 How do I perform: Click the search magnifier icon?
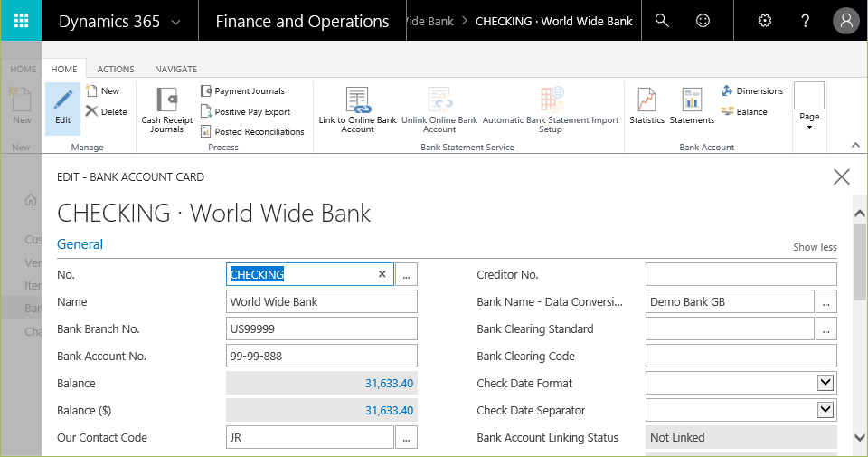(x=662, y=21)
